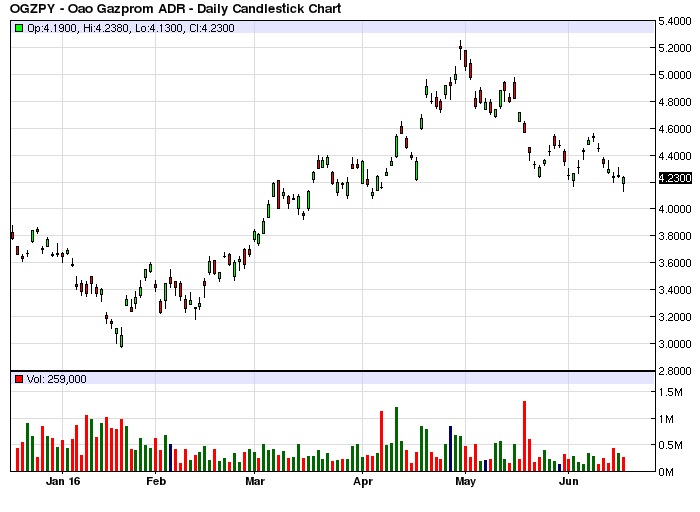Click the 1.5M volume axis label

pyautogui.click(x=671, y=392)
